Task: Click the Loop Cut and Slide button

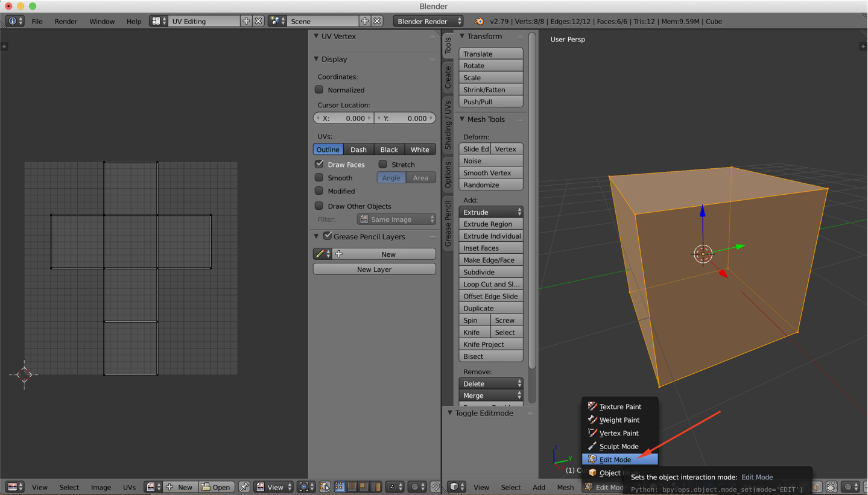Action: [x=491, y=284]
